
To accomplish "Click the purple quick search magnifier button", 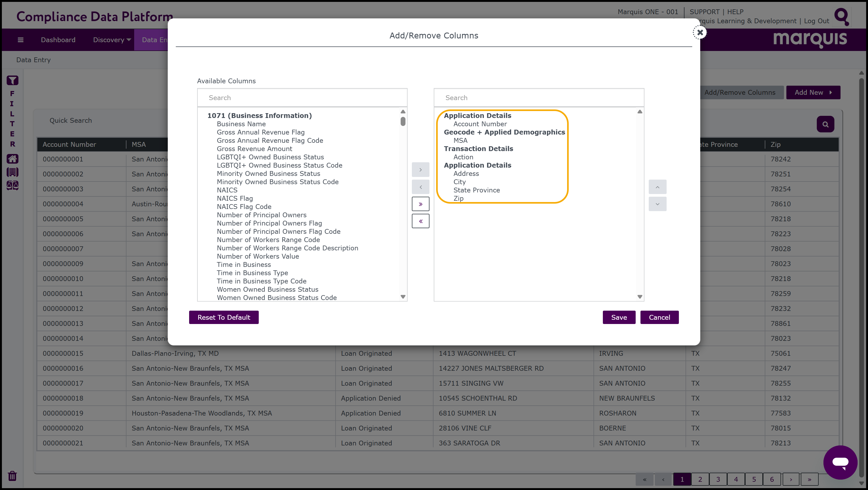I will pyautogui.click(x=825, y=124).
